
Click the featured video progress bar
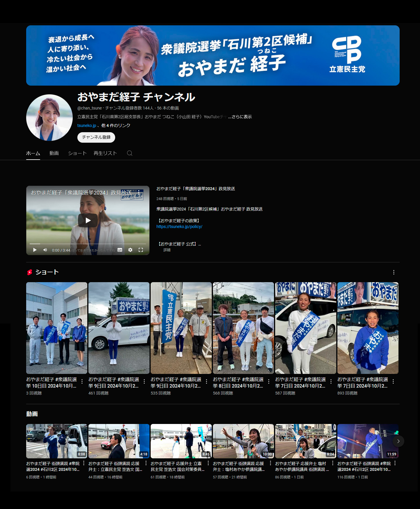click(88, 244)
